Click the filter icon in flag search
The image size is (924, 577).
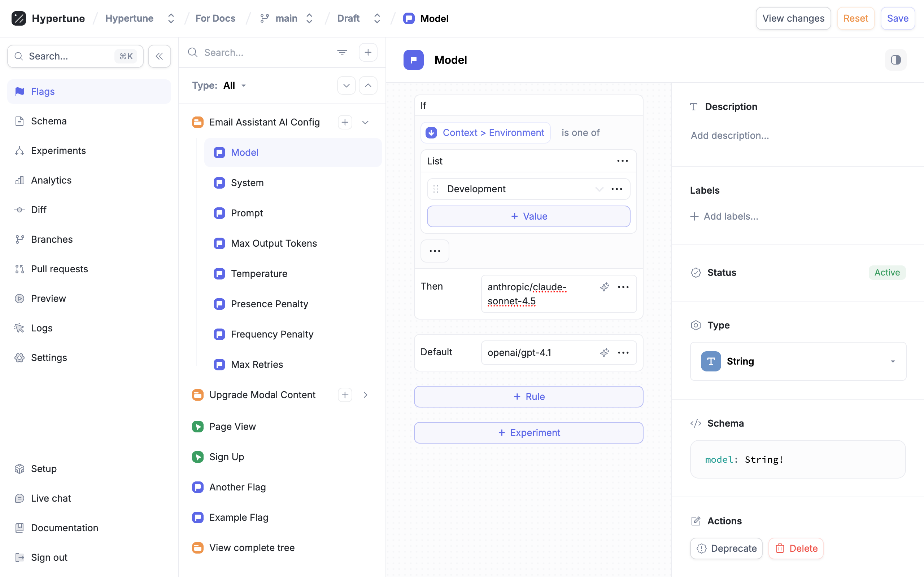point(342,52)
